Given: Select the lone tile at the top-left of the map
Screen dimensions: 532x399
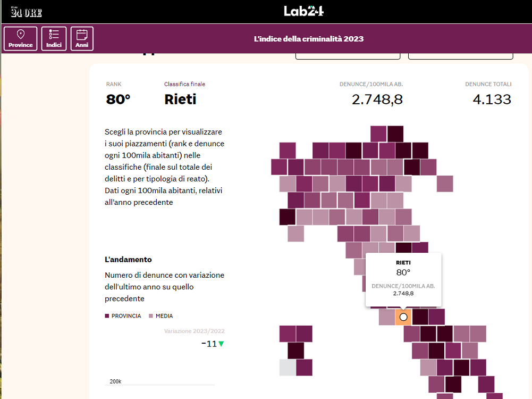Looking at the screenshot, I should [x=288, y=151].
